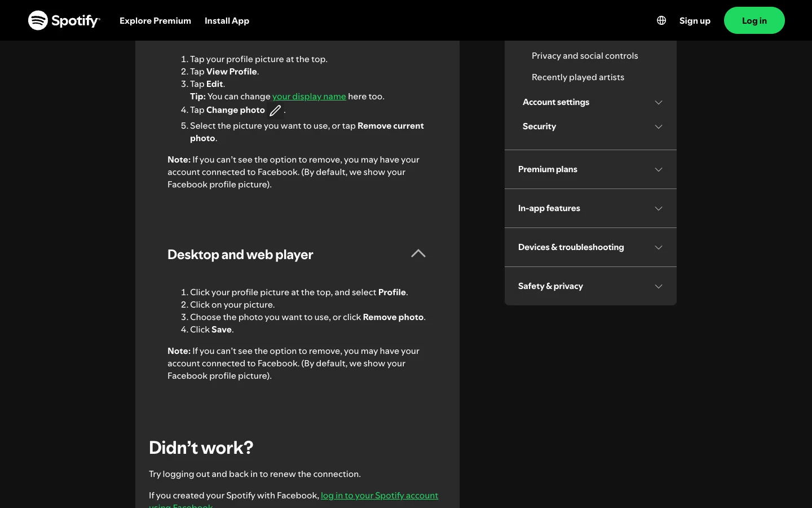Viewport: 812px width, 508px height.
Task: Click the Spotify logo
Action: 64,20
